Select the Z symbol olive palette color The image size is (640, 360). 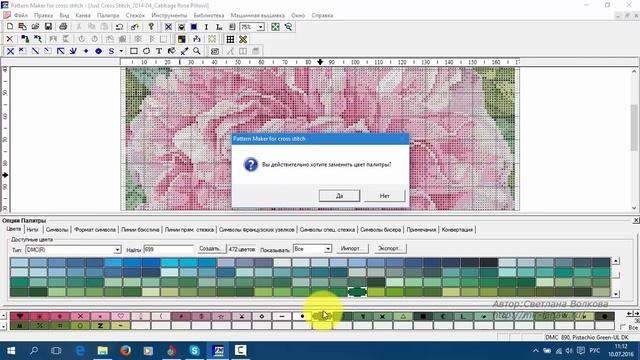click(100, 326)
